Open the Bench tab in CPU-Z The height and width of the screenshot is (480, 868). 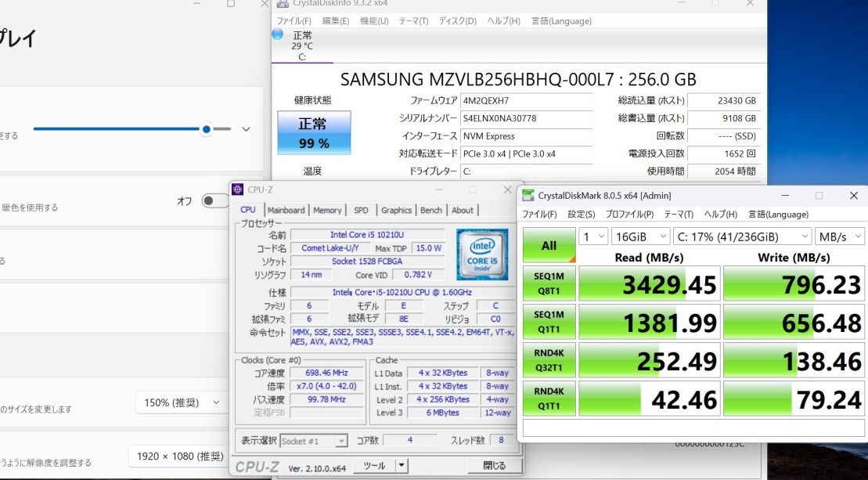click(x=431, y=210)
